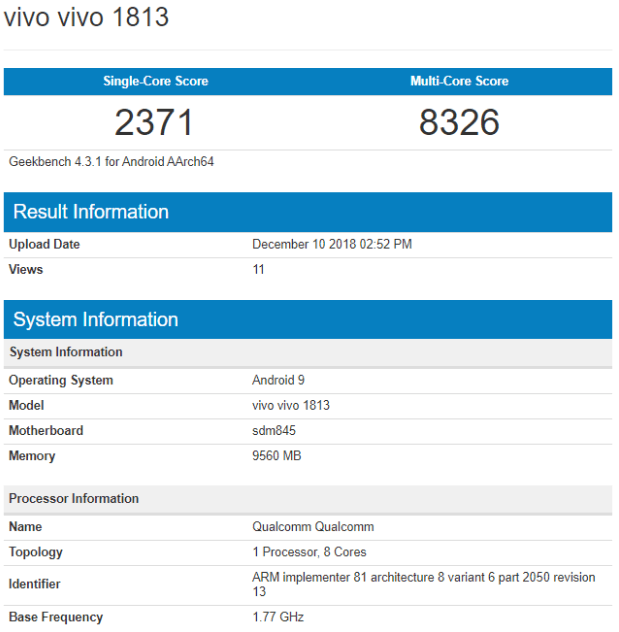Select the 1.77 GHz value
The height and width of the screenshot is (632, 619).
pos(278,617)
